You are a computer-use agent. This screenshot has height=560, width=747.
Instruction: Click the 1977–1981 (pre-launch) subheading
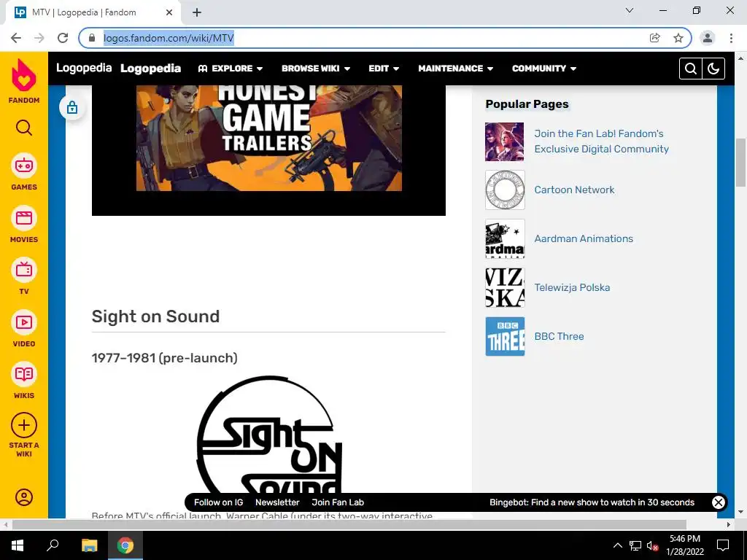[x=164, y=357]
